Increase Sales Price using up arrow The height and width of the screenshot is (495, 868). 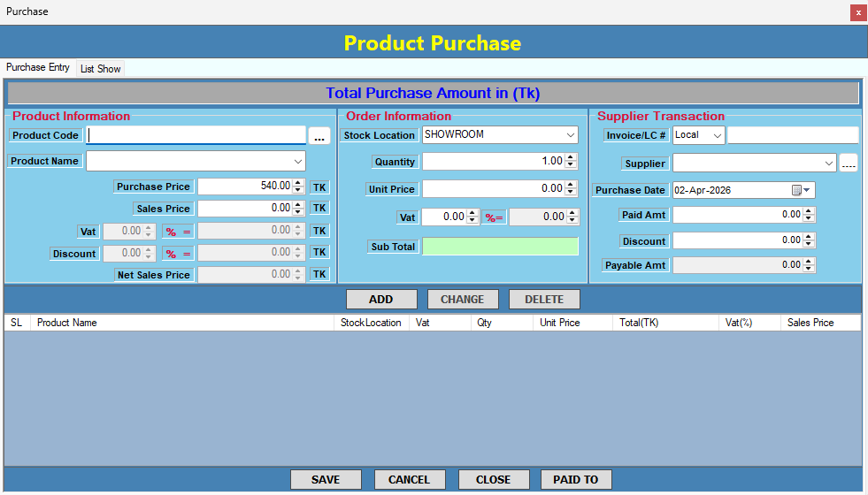tap(298, 205)
